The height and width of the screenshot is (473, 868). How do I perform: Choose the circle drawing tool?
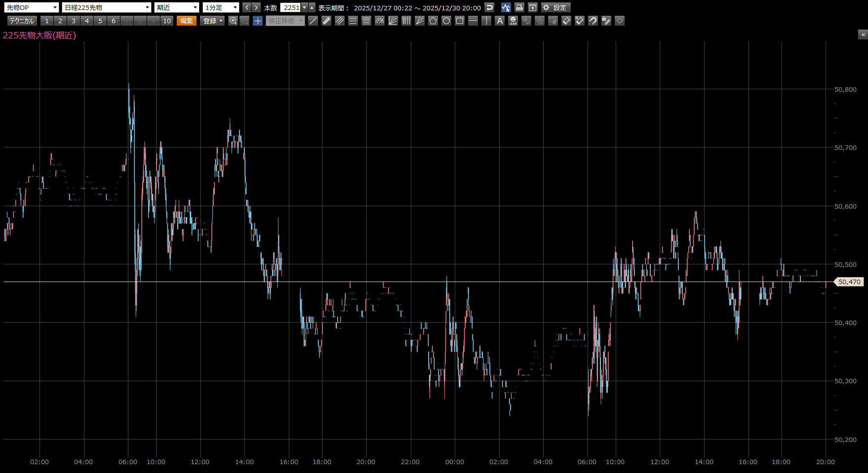(x=446, y=21)
